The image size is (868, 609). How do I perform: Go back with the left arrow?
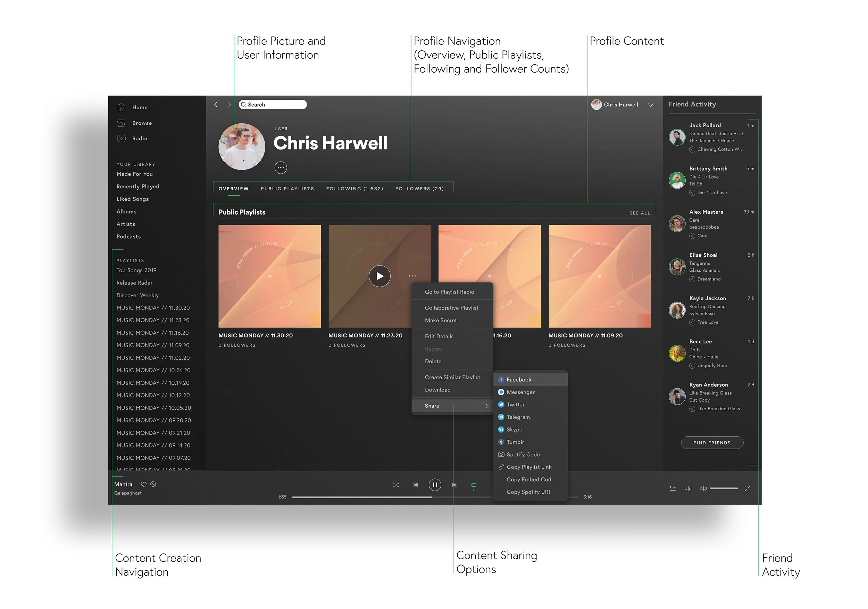point(216,105)
